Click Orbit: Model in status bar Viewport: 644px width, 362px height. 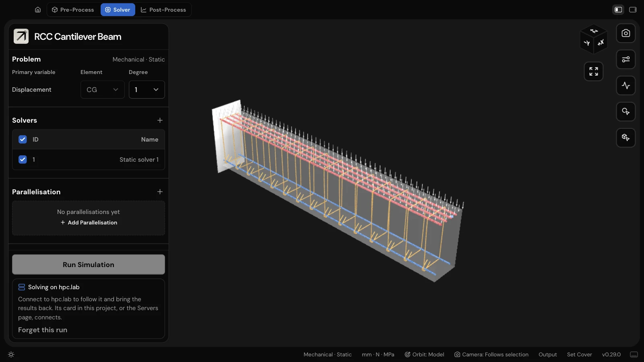click(x=424, y=354)
